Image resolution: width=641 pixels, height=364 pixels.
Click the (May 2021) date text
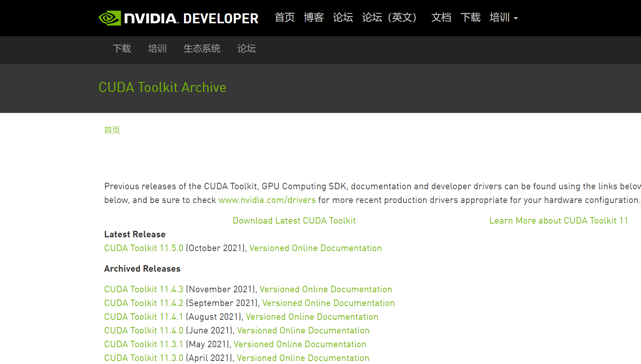click(208, 344)
